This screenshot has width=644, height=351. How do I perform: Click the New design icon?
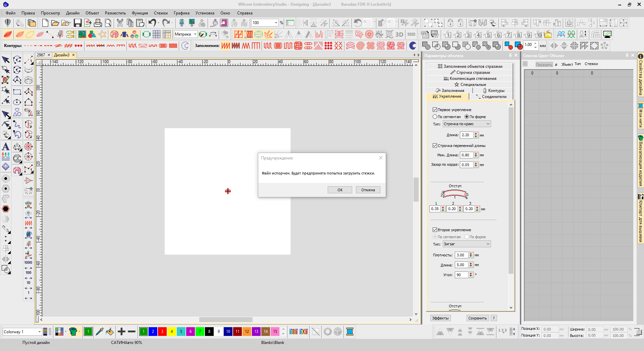click(45, 23)
